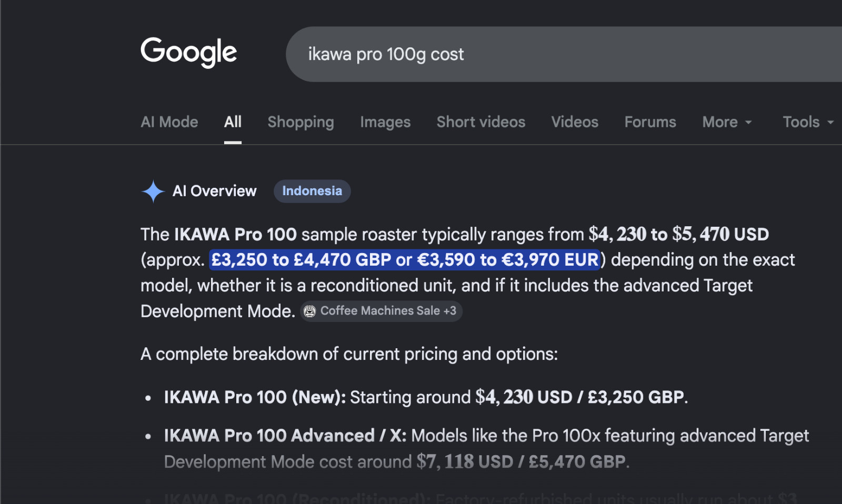Expand the More dropdown

coord(727,122)
